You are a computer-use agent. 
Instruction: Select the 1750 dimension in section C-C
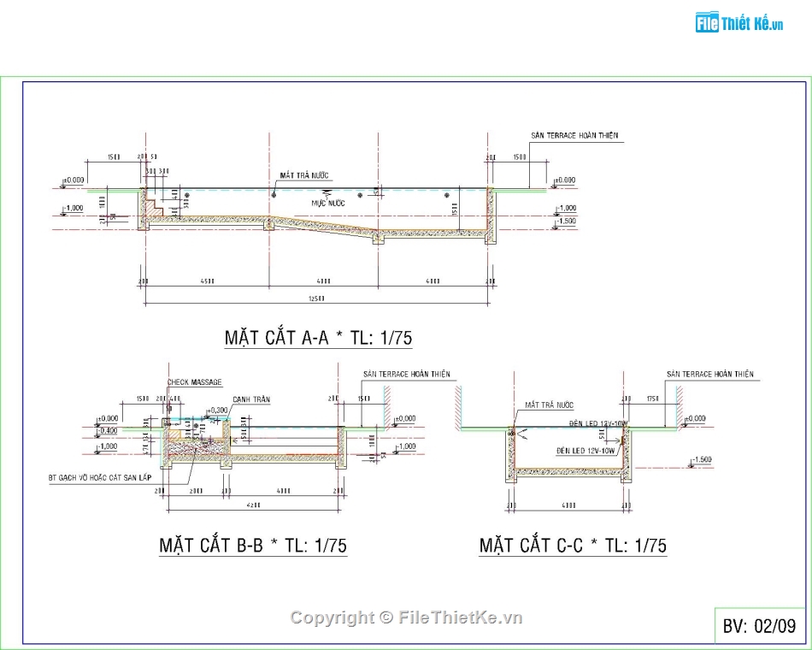coord(653,399)
